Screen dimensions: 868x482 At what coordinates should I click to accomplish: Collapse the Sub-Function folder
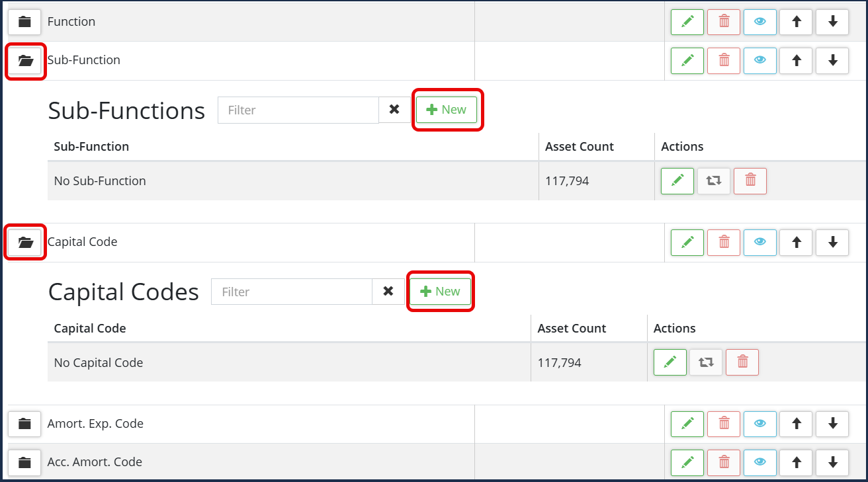pos(25,61)
